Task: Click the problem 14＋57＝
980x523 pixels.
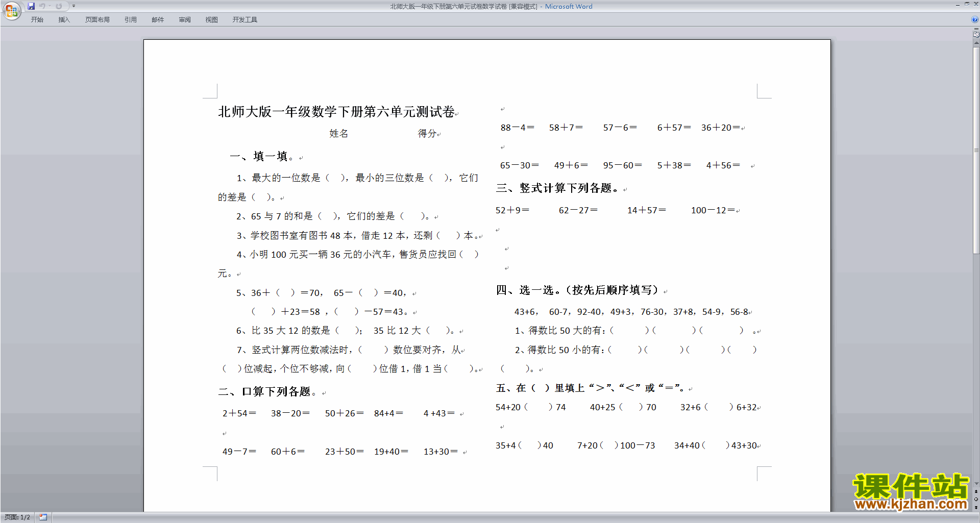Action: [x=647, y=210]
